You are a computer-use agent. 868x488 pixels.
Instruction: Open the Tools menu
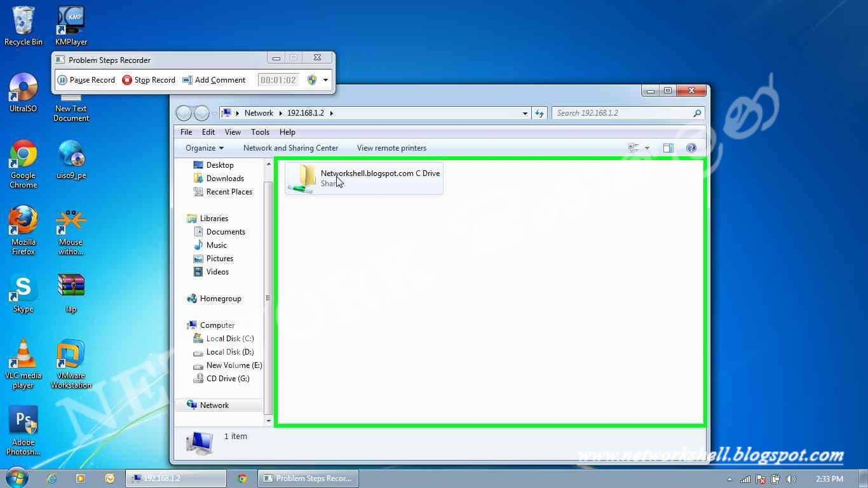(260, 132)
